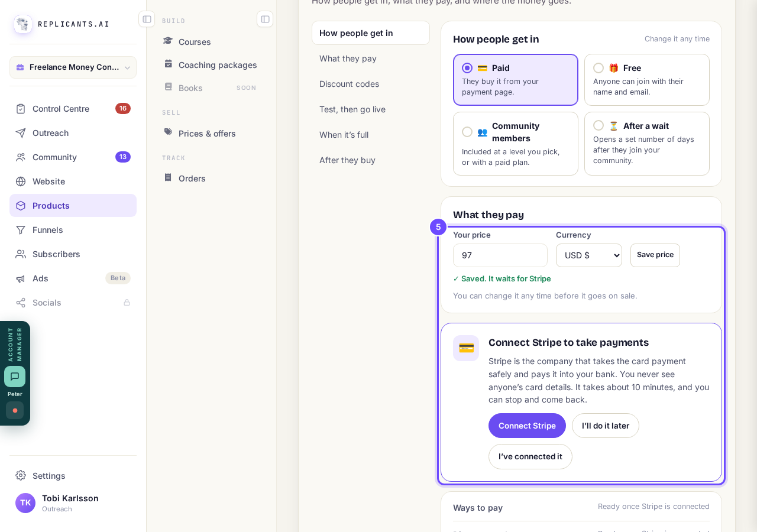Viewport: 757px width, 532px height.
Task: Click the Prices & offers tag icon
Action: click(x=168, y=132)
